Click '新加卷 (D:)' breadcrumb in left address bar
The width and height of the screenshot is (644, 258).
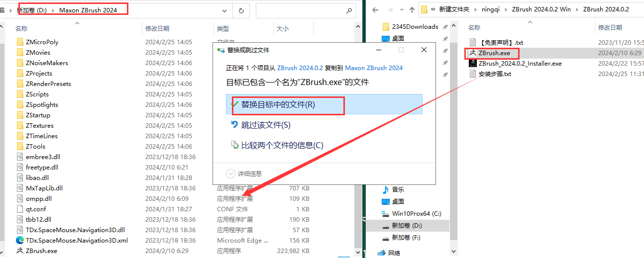pyautogui.click(x=32, y=10)
